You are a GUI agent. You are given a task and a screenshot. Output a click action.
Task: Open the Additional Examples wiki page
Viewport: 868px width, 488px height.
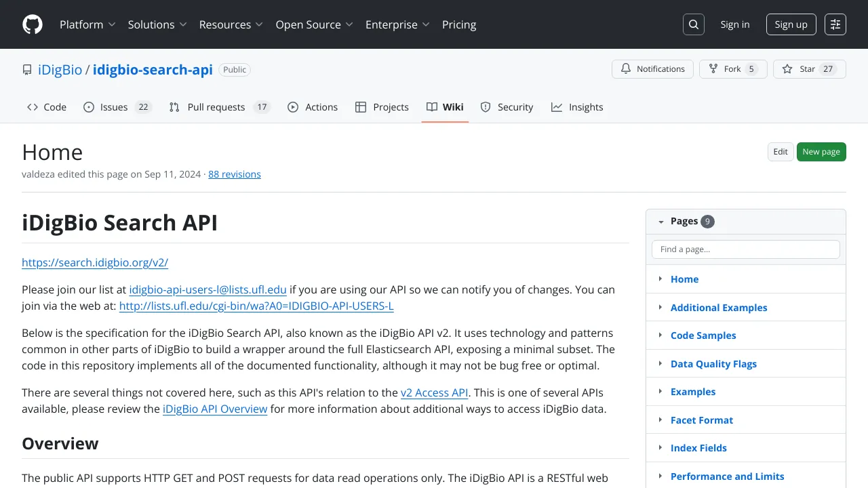(x=719, y=307)
